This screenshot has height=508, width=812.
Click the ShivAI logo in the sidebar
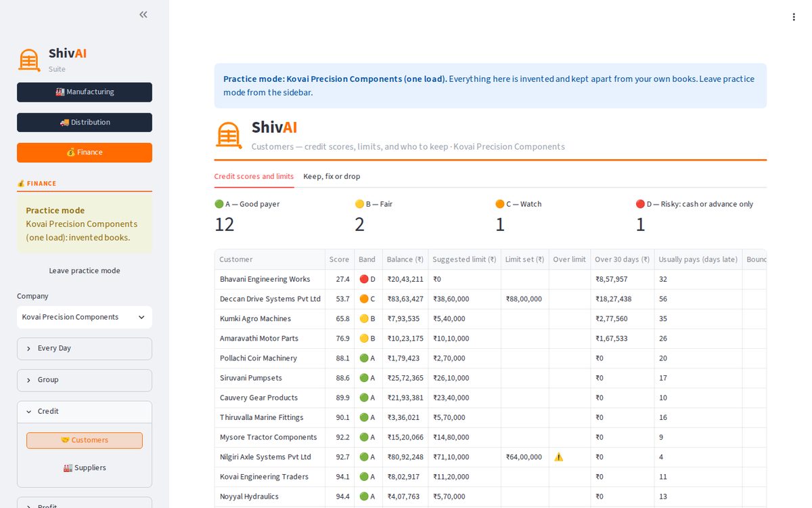click(29, 60)
